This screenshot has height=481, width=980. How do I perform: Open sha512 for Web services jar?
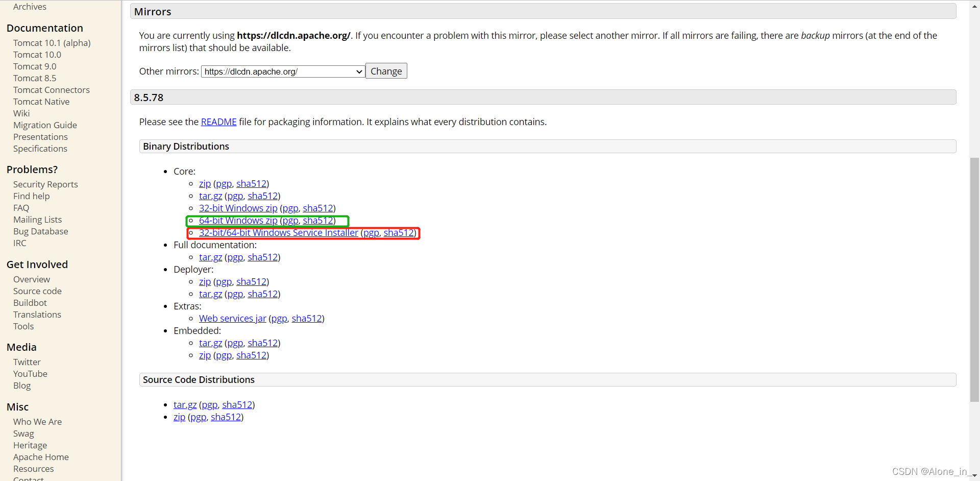tap(307, 319)
